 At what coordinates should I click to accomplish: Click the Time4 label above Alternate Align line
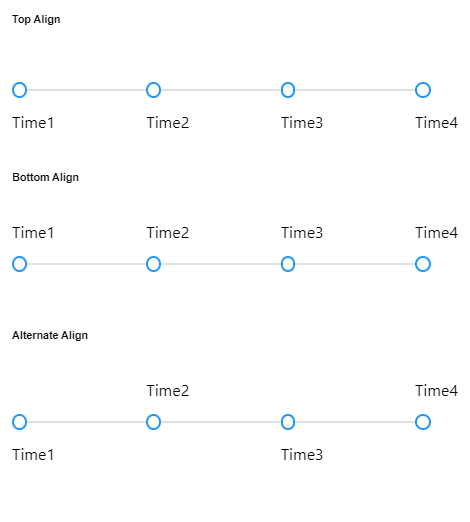436,391
